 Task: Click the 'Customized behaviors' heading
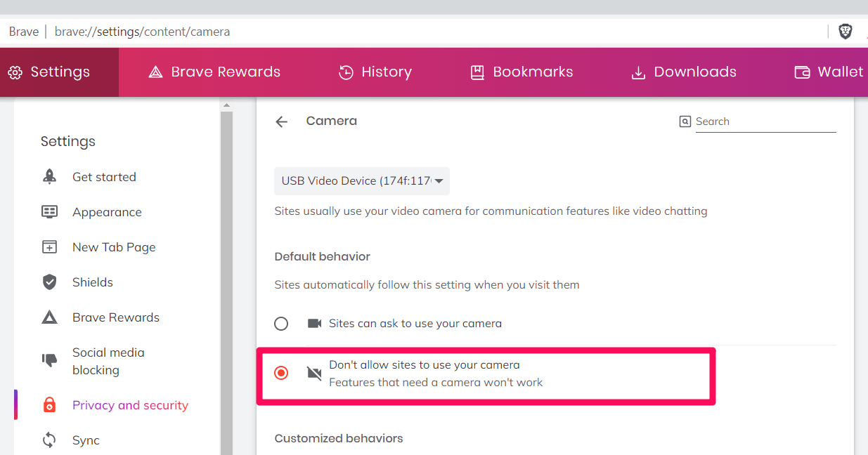pos(339,438)
